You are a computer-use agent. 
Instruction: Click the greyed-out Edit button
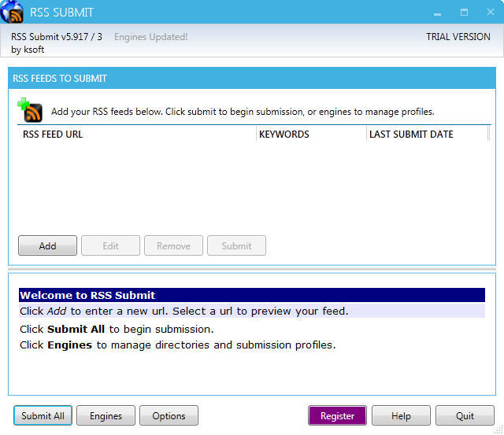110,245
